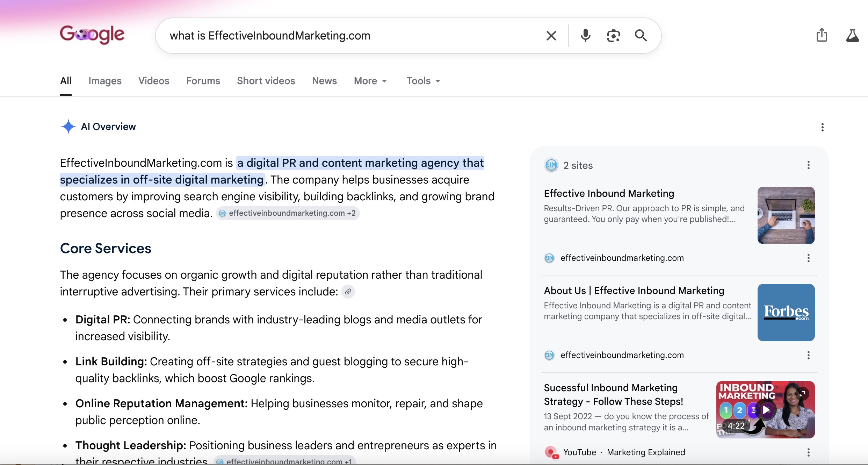This screenshot has height=465, width=868.
Task: Submit search with magnifying glass icon
Action: pos(641,36)
